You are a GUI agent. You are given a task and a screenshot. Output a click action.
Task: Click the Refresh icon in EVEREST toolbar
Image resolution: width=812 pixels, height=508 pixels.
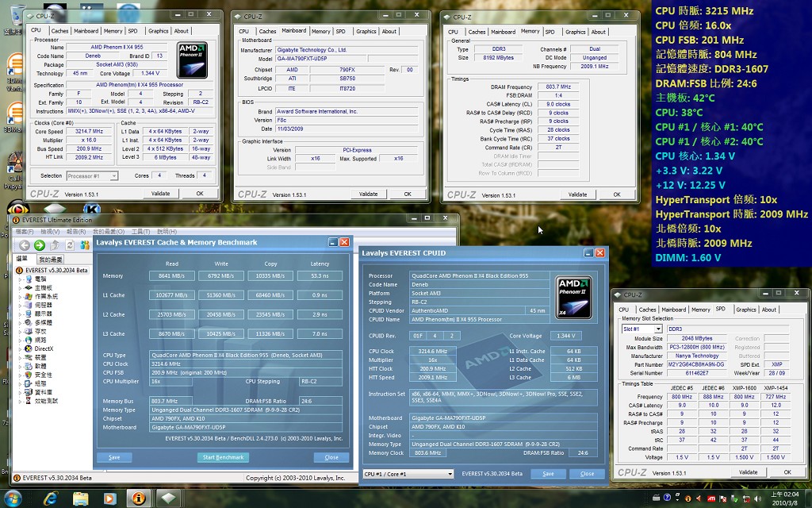tap(70, 245)
